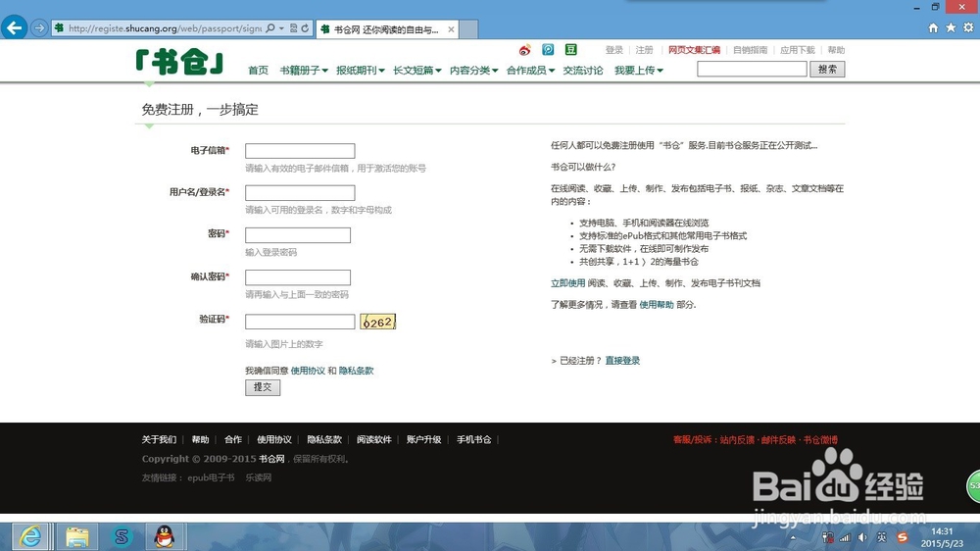This screenshot has height=551, width=980.
Task: Focus the 确认密码 confirm password field
Action: click(x=298, y=277)
